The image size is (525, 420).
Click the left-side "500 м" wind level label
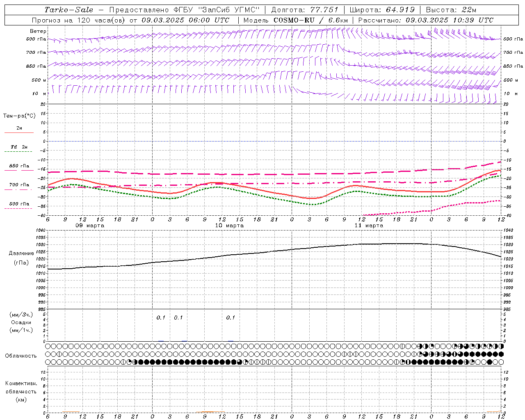(39, 80)
